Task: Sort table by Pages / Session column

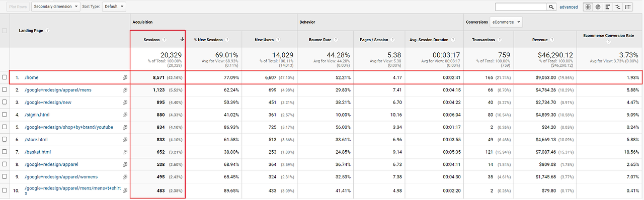Action: (x=374, y=40)
